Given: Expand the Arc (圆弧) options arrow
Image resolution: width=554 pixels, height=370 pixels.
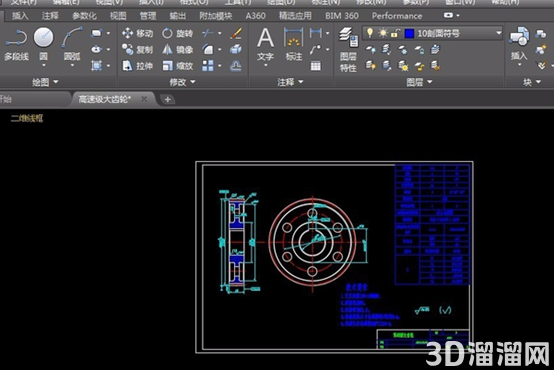Looking at the screenshot, I should coord(72,65).
